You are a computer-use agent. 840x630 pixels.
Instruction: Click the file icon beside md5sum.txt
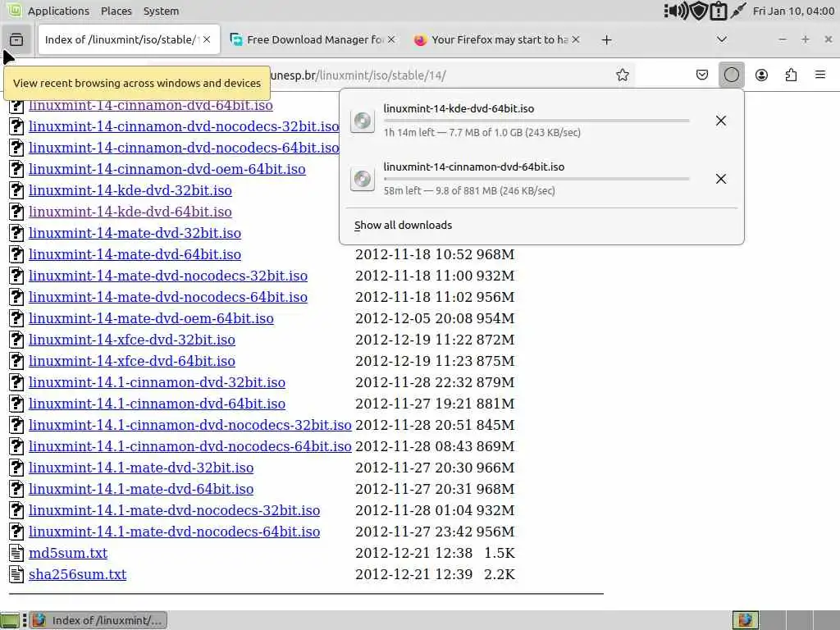pyautogui.click(x=16, y=553)
